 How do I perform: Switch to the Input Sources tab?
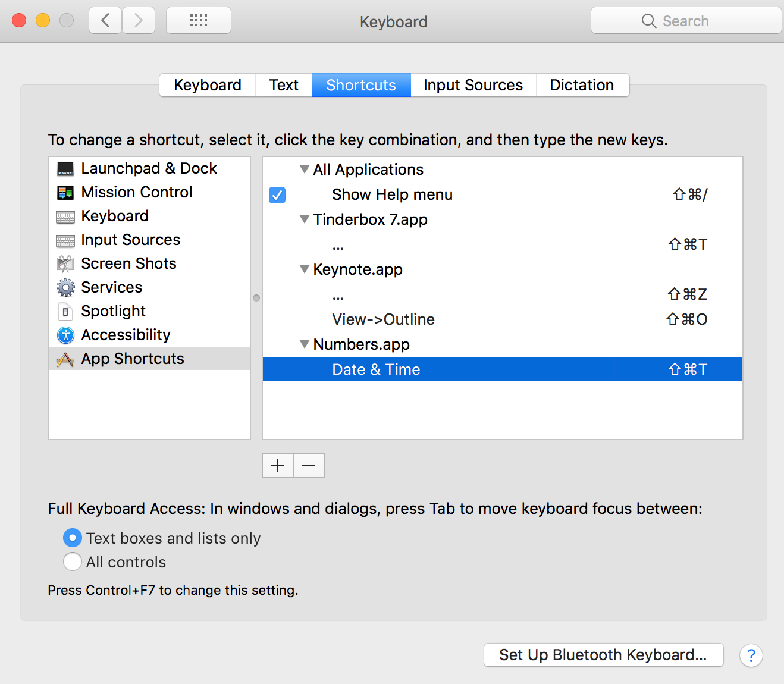coord(472,84)
